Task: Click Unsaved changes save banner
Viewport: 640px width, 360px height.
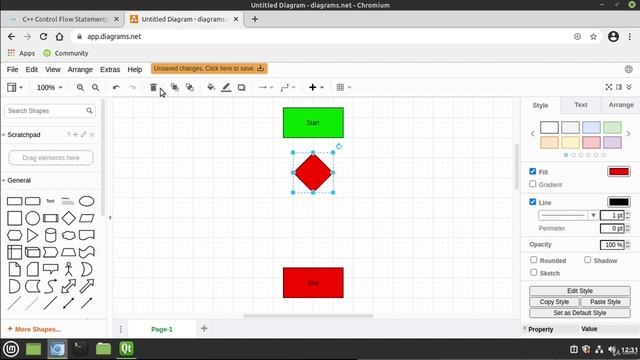Action: (x=209, y=69)
